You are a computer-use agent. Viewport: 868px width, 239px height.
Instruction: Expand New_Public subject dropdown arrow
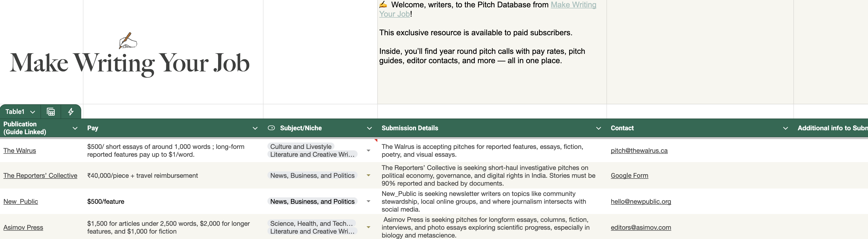368,201
